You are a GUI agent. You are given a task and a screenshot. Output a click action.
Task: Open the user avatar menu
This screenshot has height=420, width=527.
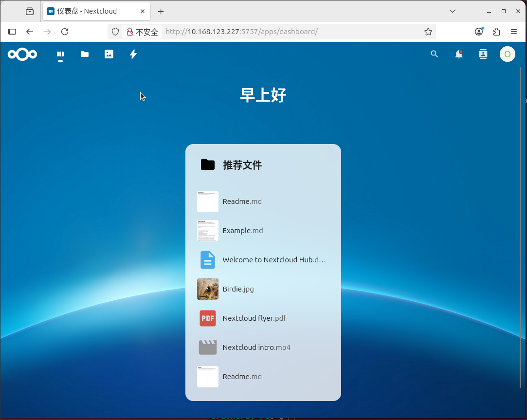point(508,54)
